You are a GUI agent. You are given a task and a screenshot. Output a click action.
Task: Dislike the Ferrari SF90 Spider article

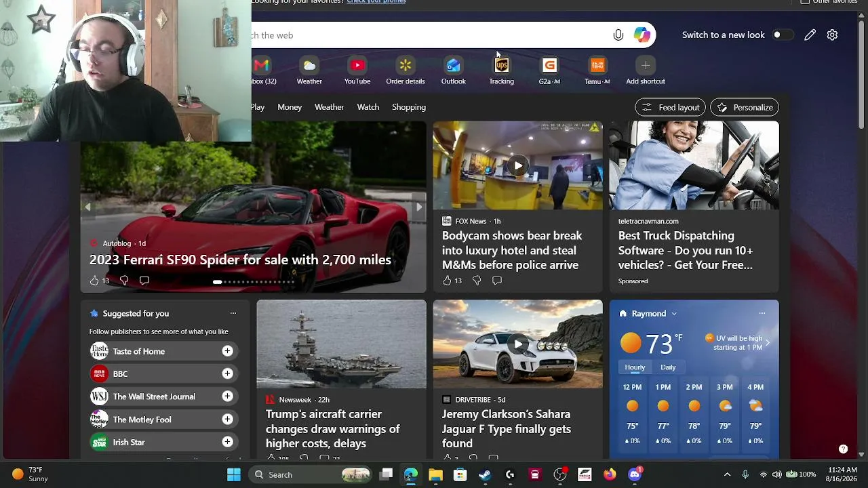click(124, 281)
